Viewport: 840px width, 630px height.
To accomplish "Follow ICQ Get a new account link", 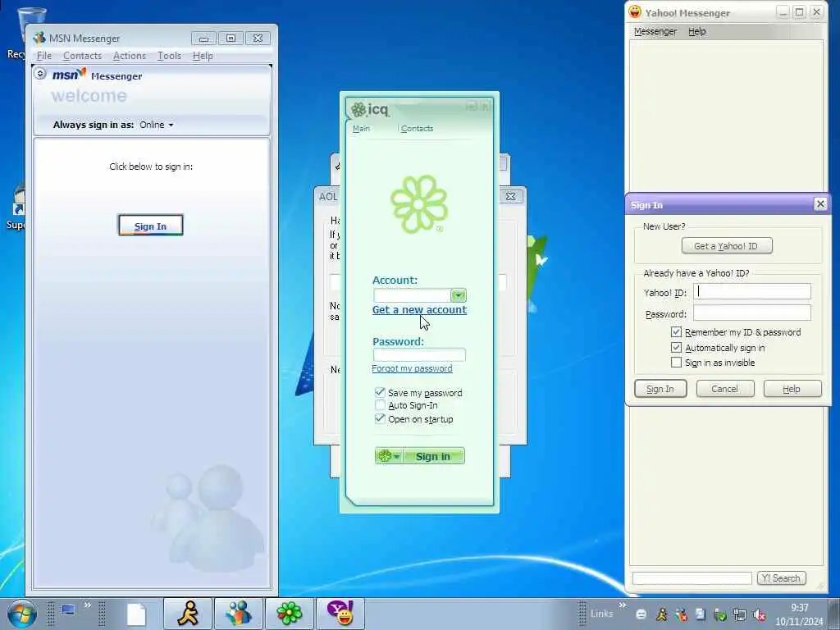I will coord(419,309).
